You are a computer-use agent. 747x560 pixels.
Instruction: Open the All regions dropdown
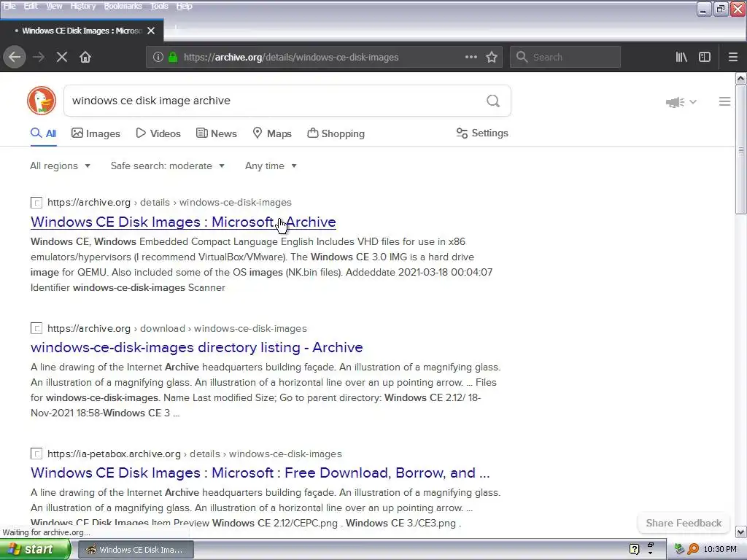click(60, 166)
